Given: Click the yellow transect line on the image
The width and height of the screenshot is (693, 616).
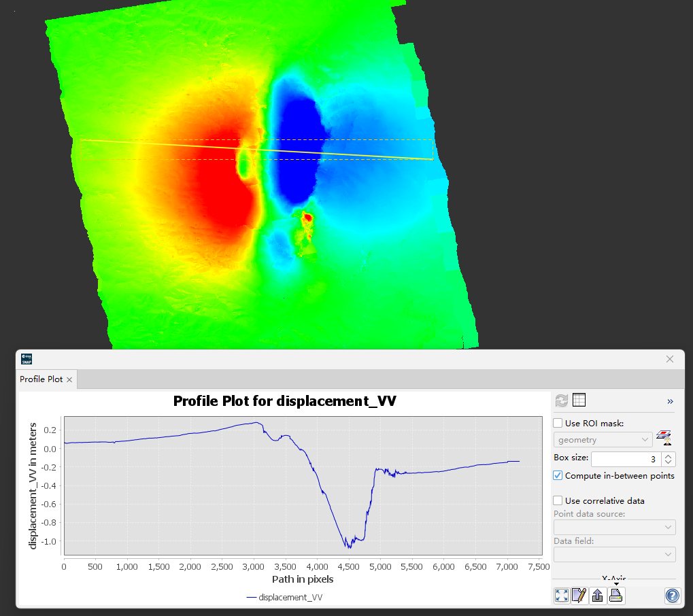Looking at the screenshot, I should pyautogui.click(x=256, y=150).
